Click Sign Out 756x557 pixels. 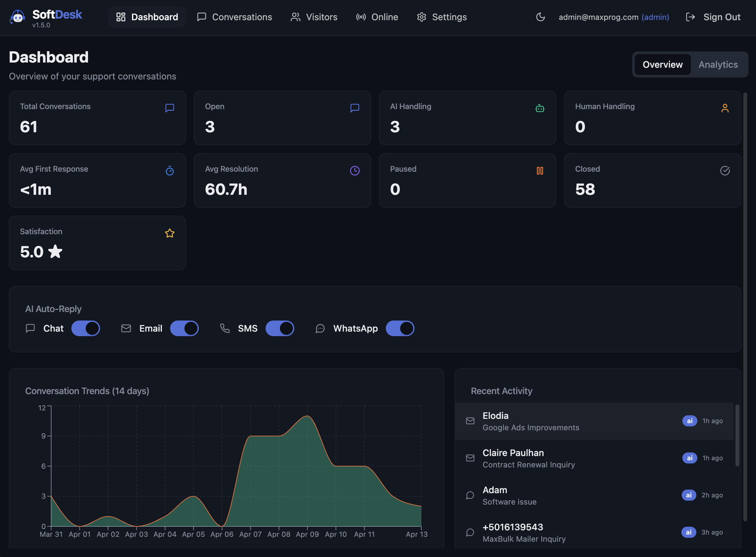[x=721, y=17]
